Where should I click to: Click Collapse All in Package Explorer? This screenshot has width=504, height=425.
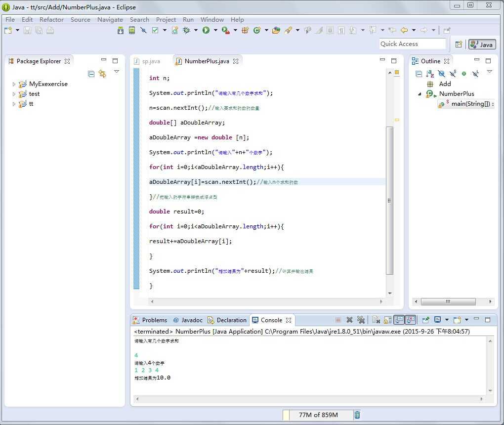[91, 74]
